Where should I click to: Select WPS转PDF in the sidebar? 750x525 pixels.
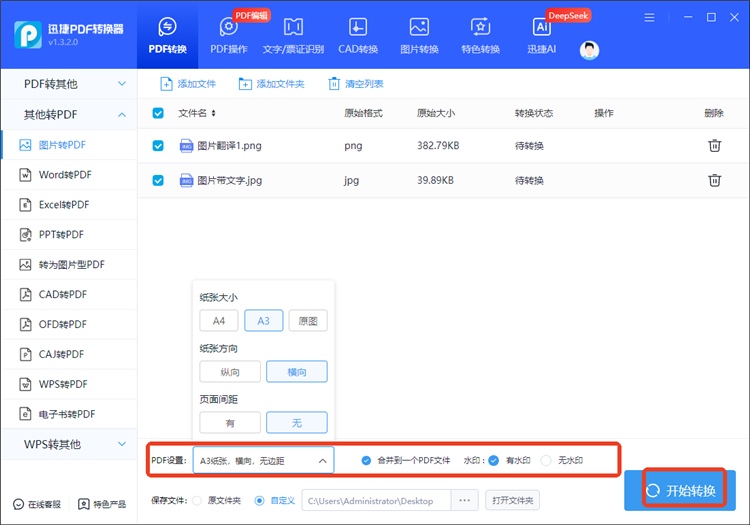(69, 384)
